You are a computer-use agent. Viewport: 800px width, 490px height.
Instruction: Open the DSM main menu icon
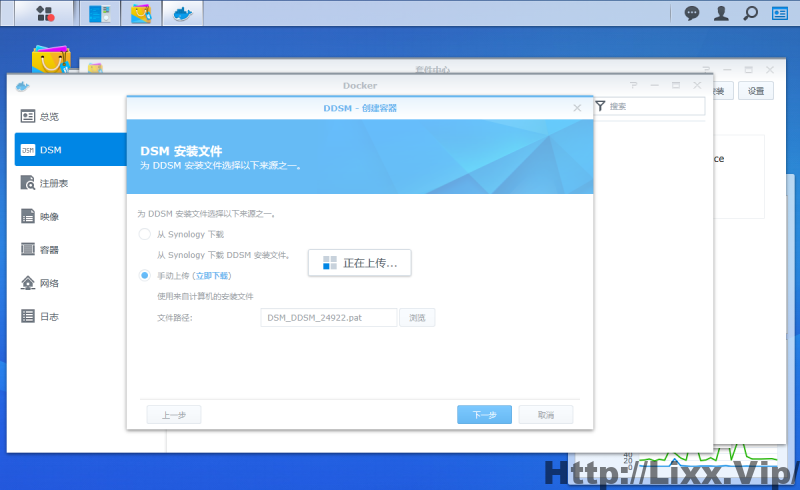pos(45,13)
